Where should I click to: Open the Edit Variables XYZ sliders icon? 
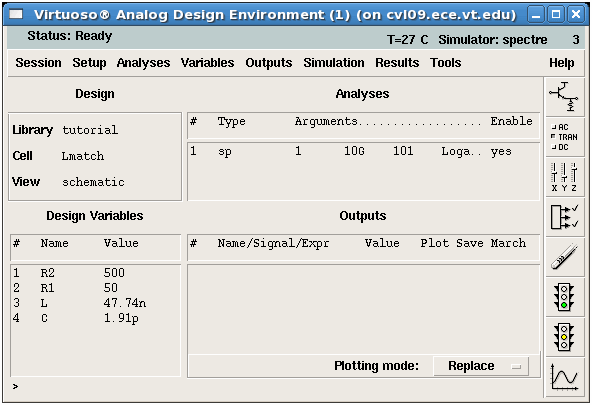pyautogui.click(x=564, y=177)
